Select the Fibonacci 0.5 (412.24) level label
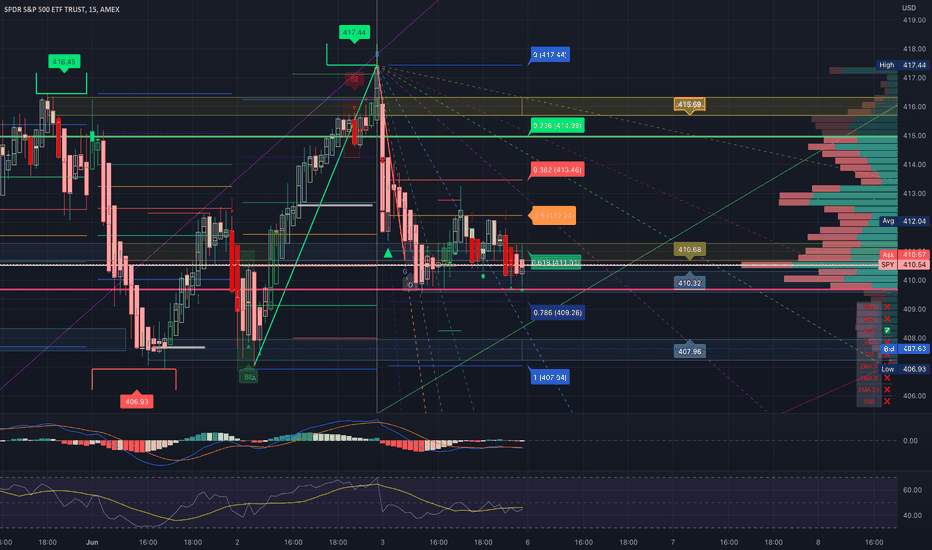The image size is (932, 550). (553, 216)
